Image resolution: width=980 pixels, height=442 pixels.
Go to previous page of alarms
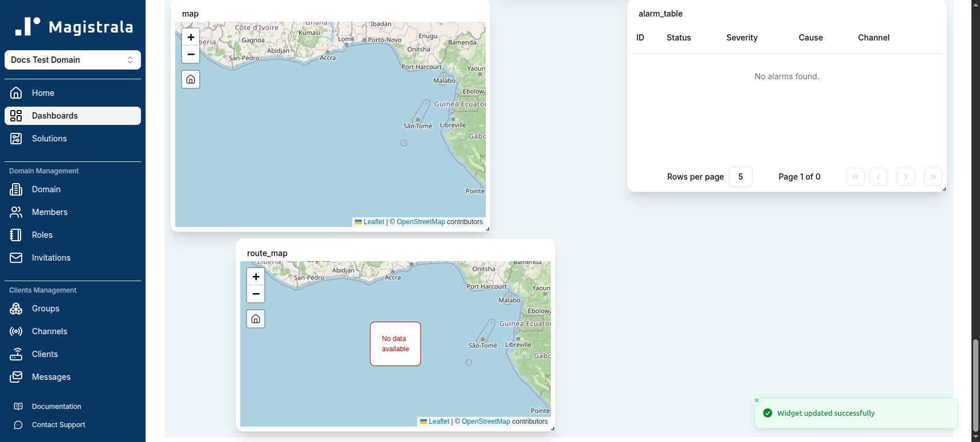click(878, 177)
